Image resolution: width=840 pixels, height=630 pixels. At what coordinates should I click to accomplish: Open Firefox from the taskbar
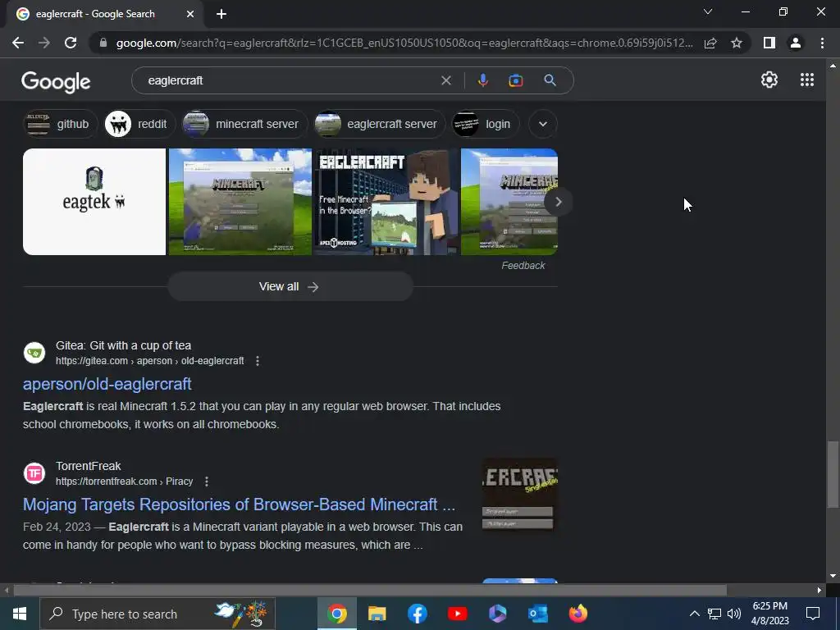tap(578, 614)
